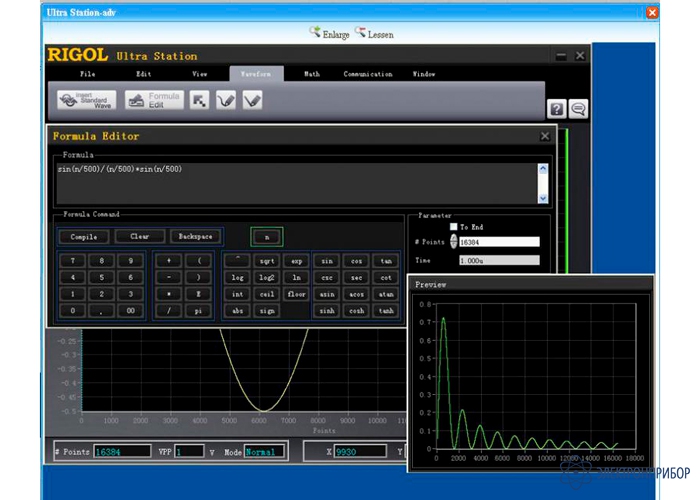This screenshot has height=500, width=700.
Task: Insert the tan function
Action: coord(386,261)
